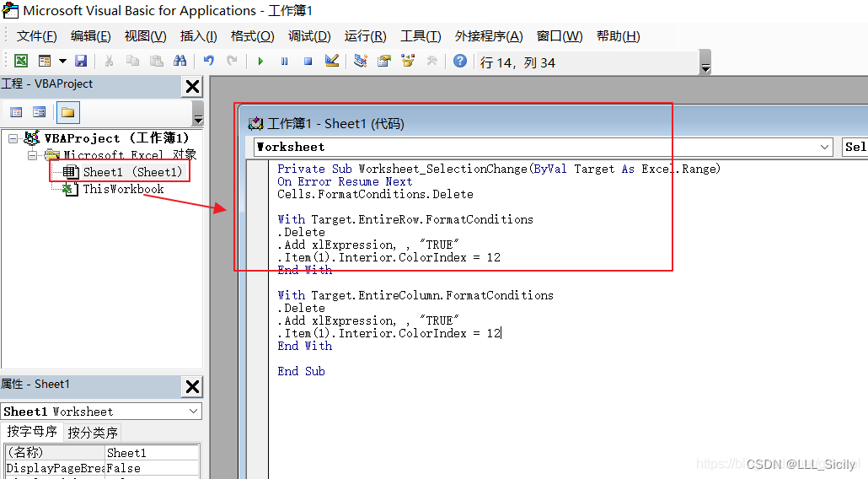Open the 调试(D) menu
Image resolution: width=868 pixels, height=479 pixels.
[309, 36]
